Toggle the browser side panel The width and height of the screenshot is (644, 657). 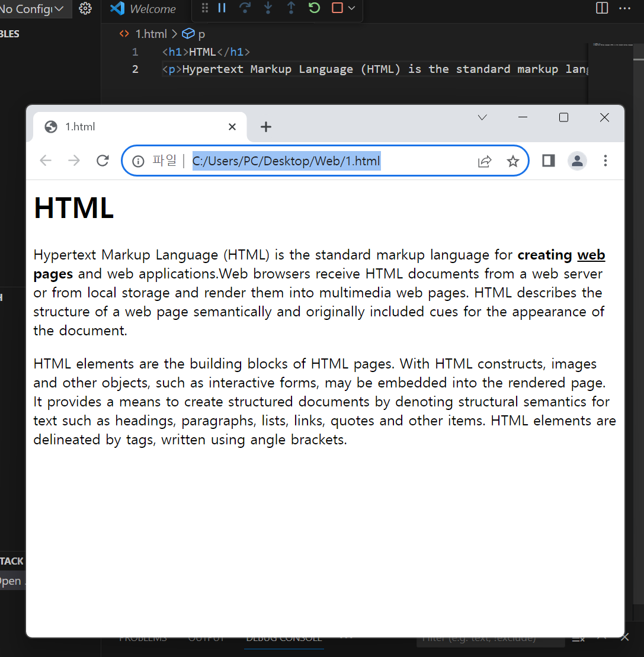point(547,161)
